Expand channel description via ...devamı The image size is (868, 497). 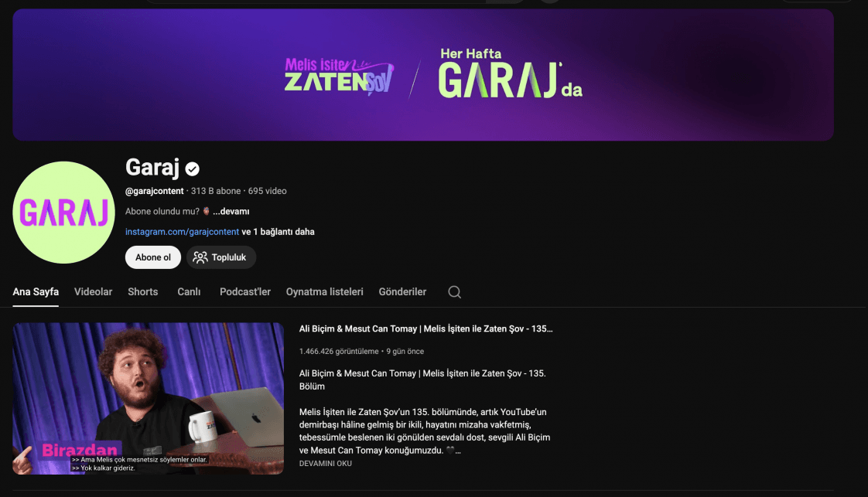click(231, 211)
